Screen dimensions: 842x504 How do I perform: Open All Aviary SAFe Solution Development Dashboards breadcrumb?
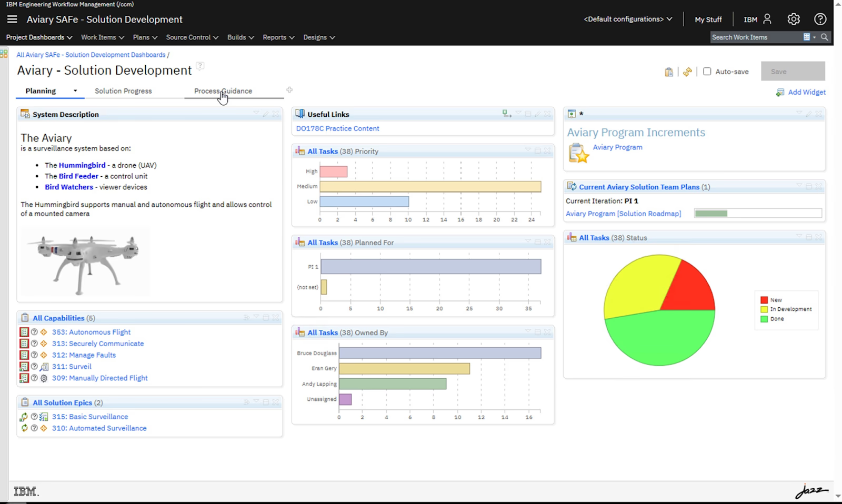pos(91,55)
